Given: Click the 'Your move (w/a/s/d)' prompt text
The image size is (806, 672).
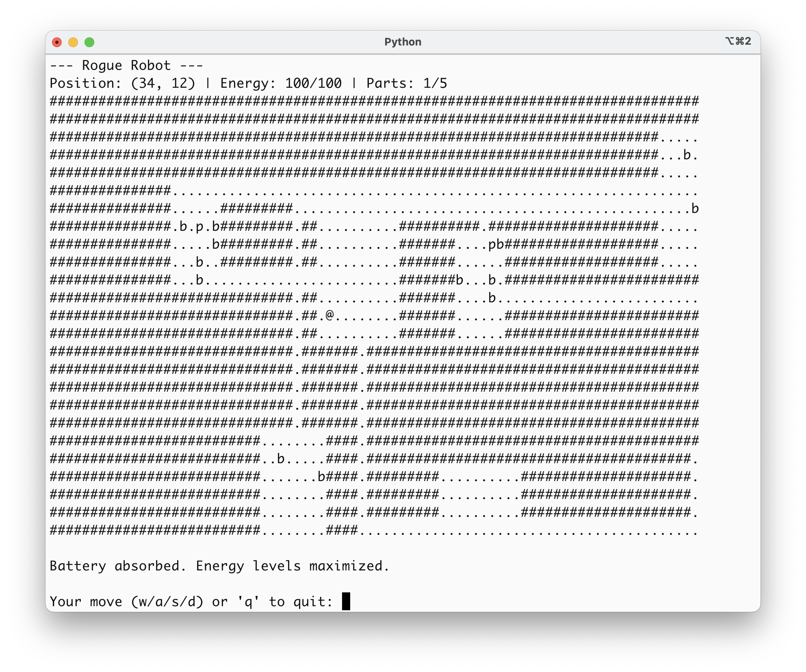Looking at the screenshot, I should [126, 602].
